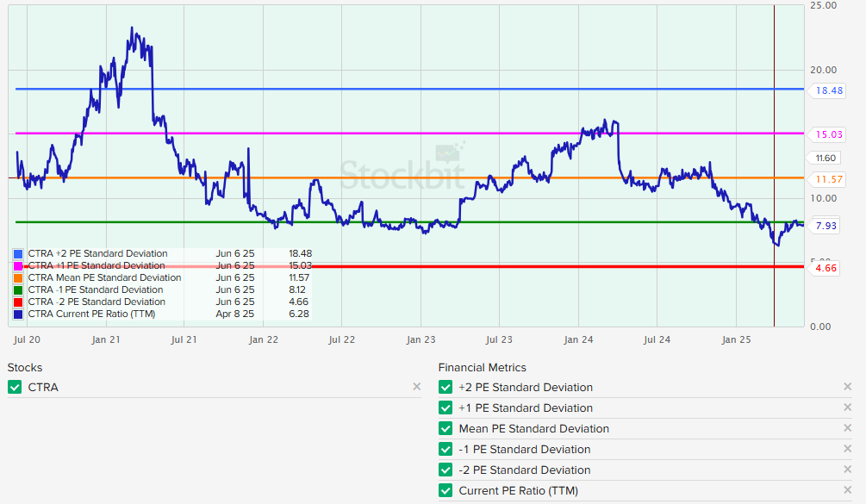Viewport: 866px width, 504px height.
Task: Click the blue +2 PE legend swatch
Action: click(x=19, y=254)
